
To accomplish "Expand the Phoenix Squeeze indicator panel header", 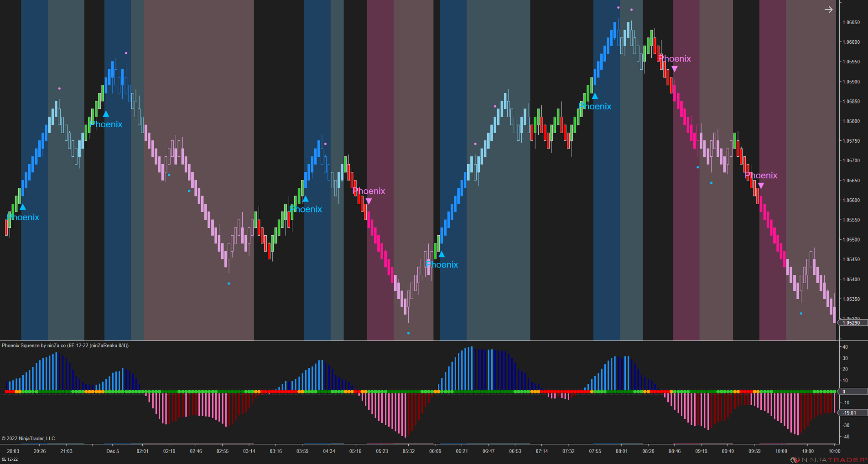I will click(65, 345).
